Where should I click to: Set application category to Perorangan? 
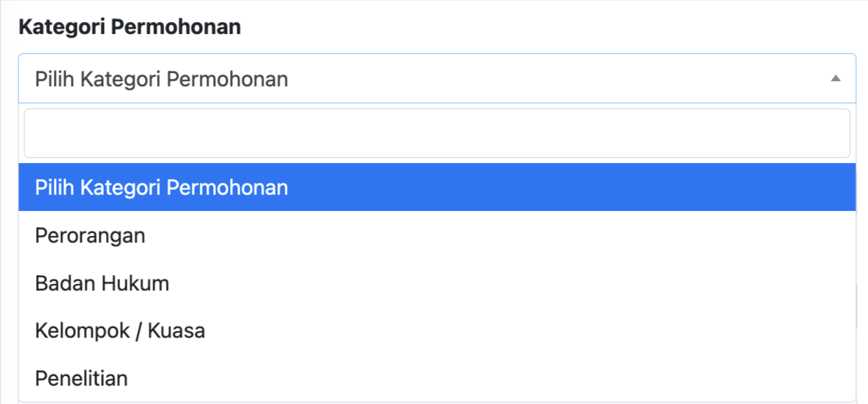90,235
